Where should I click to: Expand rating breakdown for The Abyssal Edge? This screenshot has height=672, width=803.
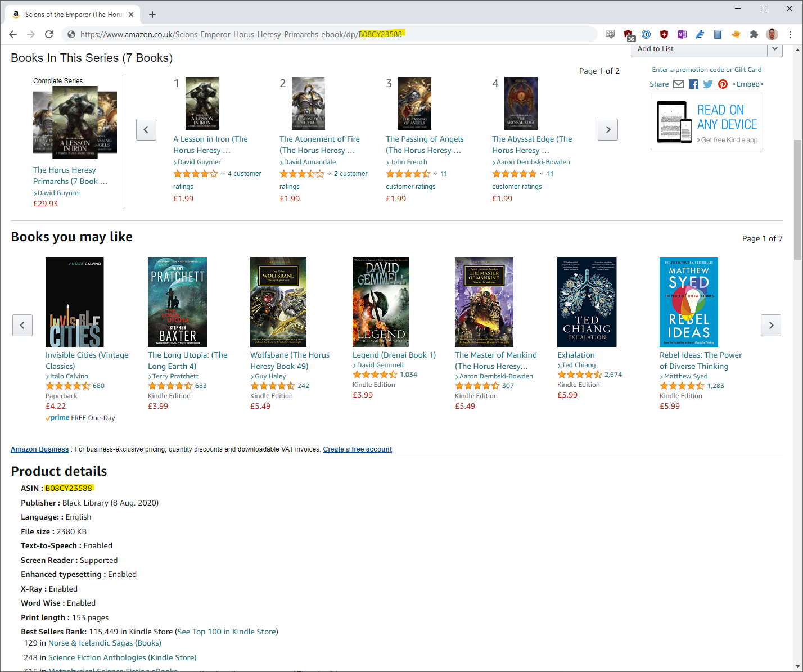[542, 174]
